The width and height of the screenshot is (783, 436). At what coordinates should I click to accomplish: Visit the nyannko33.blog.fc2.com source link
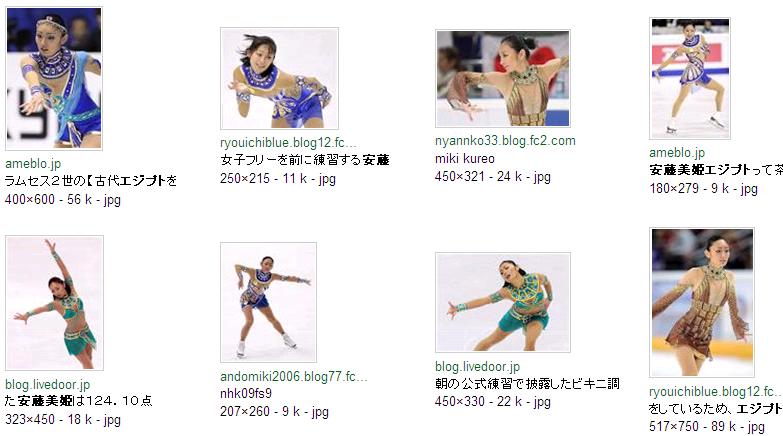point(505,141)
